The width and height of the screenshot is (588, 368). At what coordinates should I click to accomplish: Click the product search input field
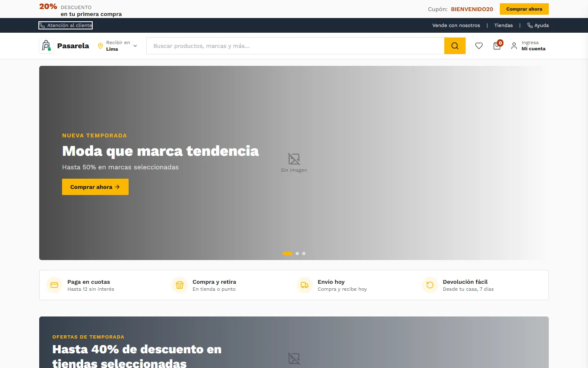295,46
